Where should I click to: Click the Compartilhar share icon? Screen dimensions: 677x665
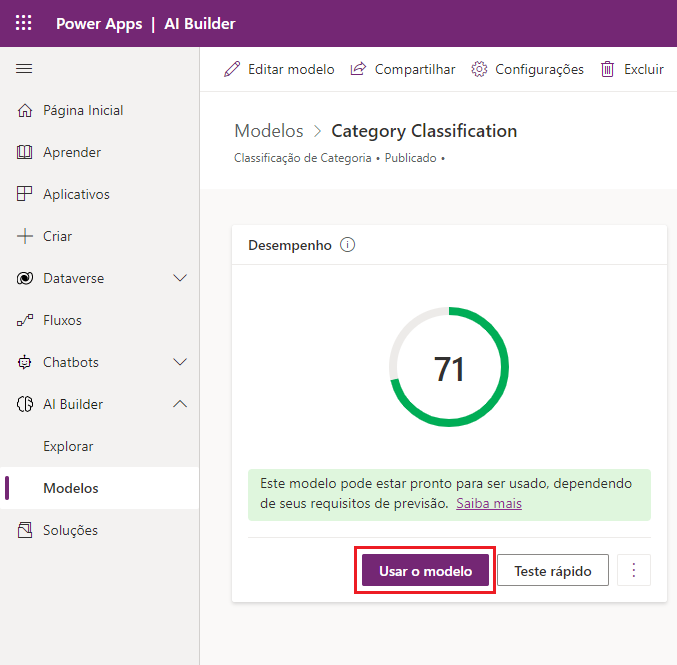358,69
